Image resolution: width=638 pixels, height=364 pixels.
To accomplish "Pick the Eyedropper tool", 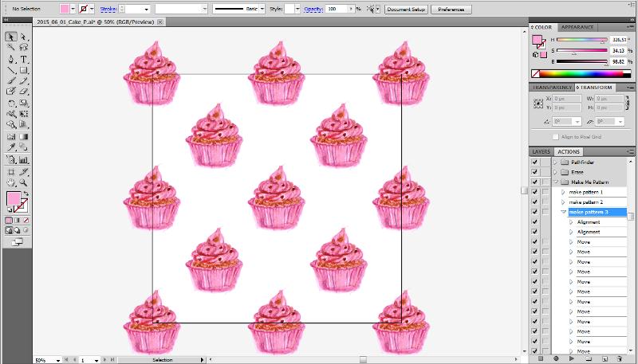I will click(11, 147).
